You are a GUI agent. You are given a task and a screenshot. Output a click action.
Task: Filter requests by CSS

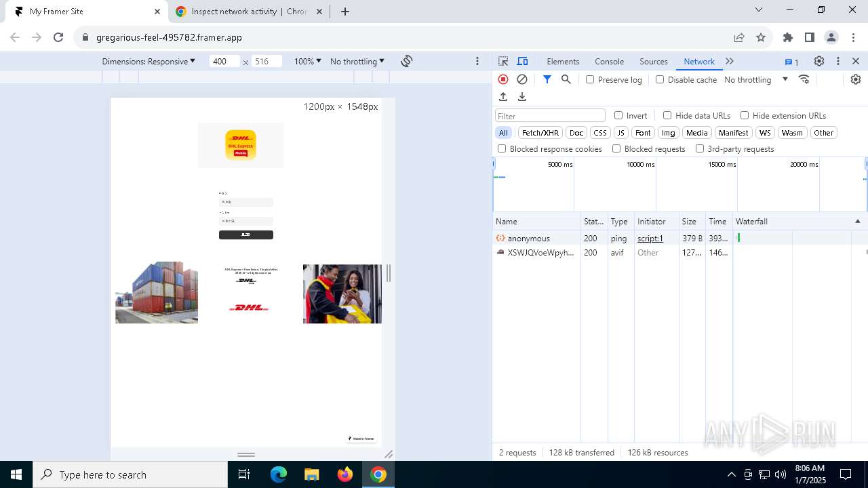(600, 133)
